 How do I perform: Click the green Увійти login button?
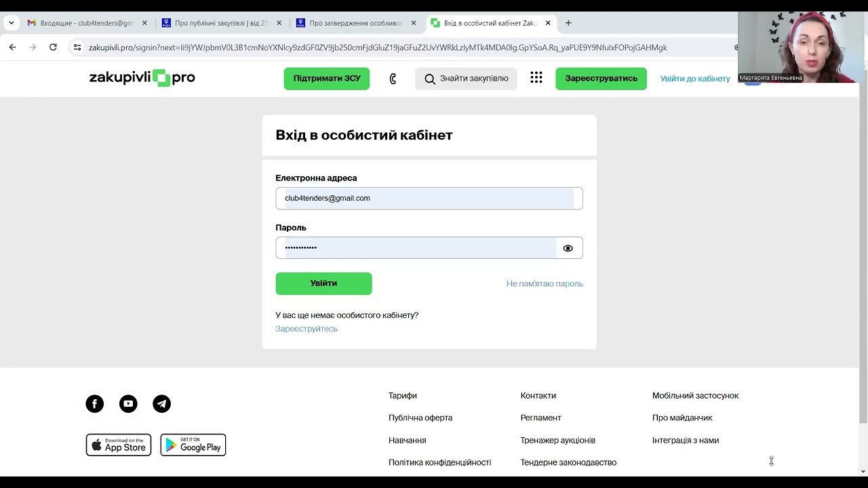coord(323,283)
